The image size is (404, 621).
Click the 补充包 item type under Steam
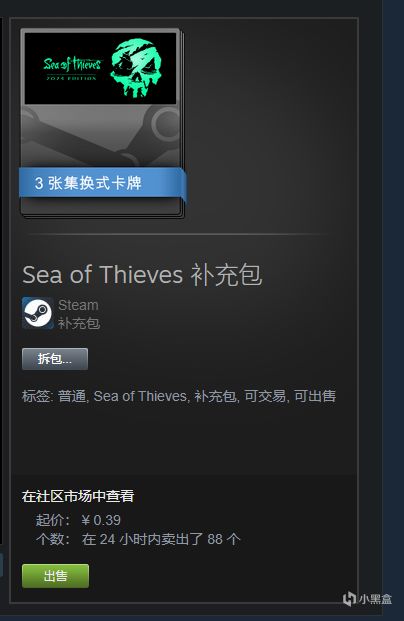click(x=79, y=323)
